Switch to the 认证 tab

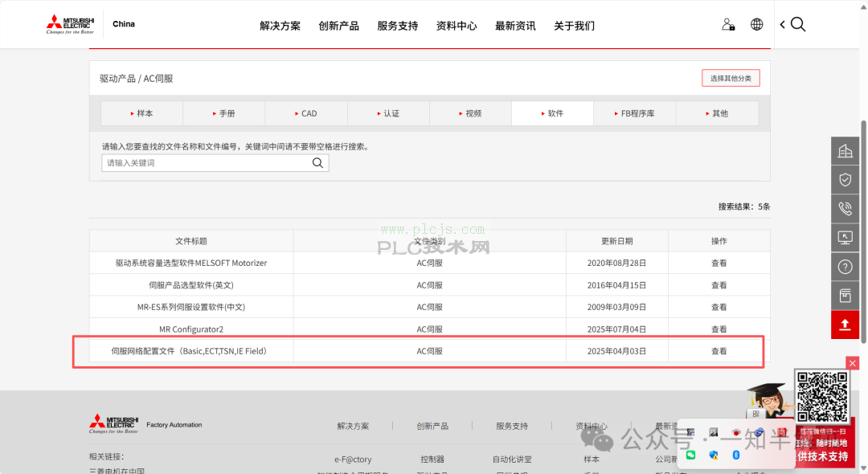click(x=389, y=113)
